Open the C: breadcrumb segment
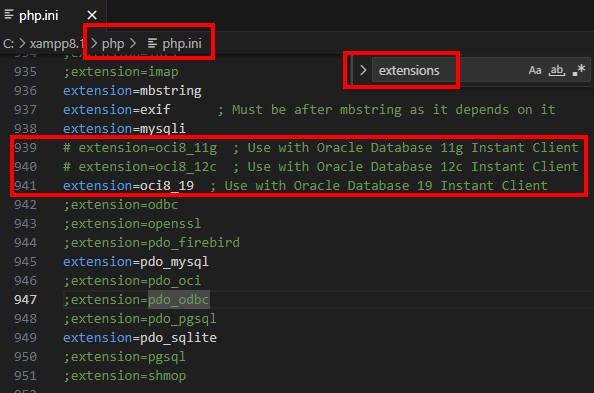The width and height of the screenshot is (594, 393). point(8,44)
